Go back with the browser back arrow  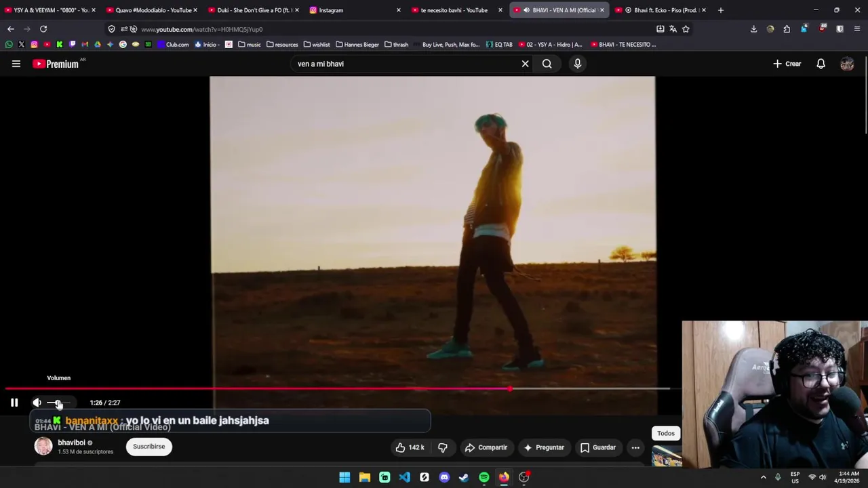(11, 29)
